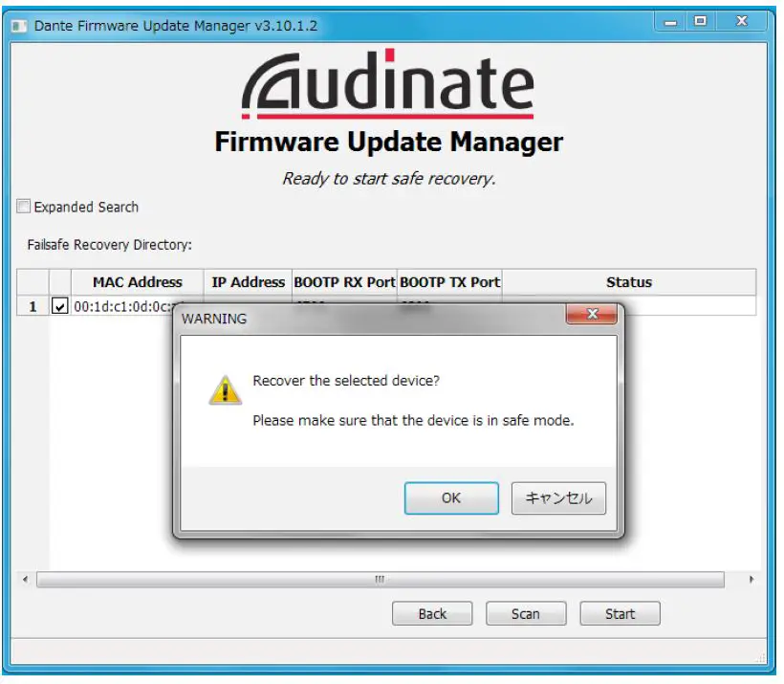Click the OK button in the WARNING dialog

tap(451, 497)
